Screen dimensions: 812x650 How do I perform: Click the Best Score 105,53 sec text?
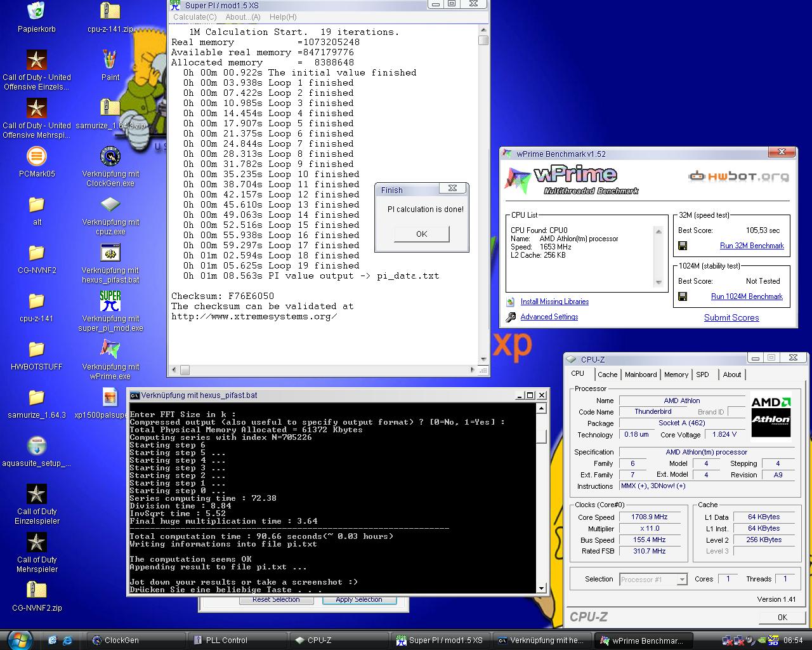763,230
